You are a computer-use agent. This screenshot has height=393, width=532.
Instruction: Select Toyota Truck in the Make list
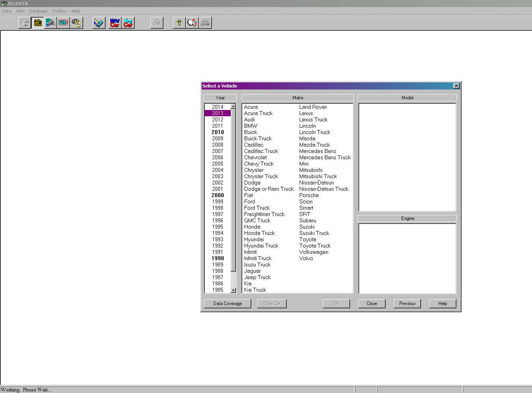315,246
